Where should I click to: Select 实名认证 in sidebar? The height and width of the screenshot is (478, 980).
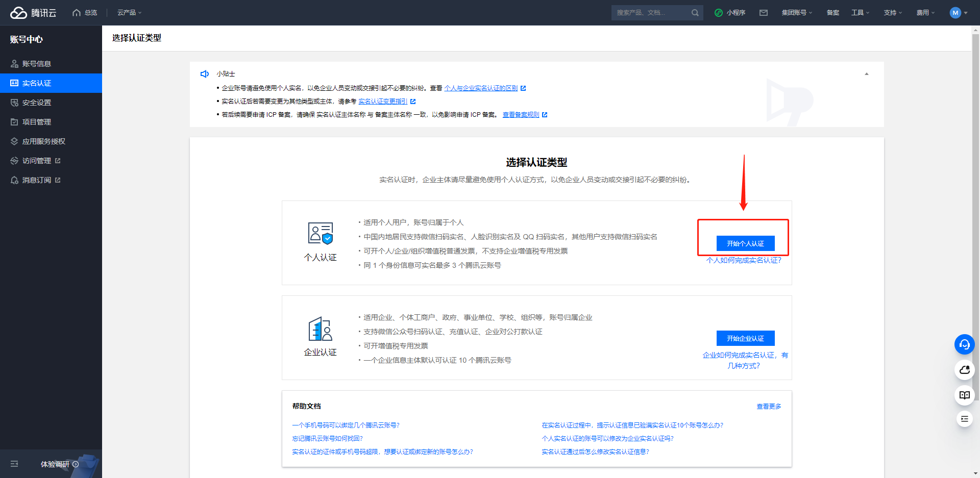pos(51,83)
